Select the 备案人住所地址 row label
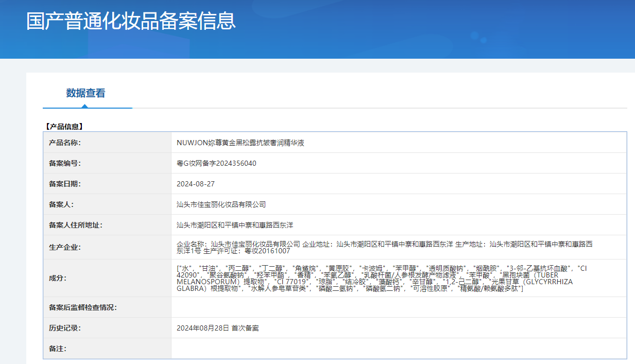 pos(76,225)
